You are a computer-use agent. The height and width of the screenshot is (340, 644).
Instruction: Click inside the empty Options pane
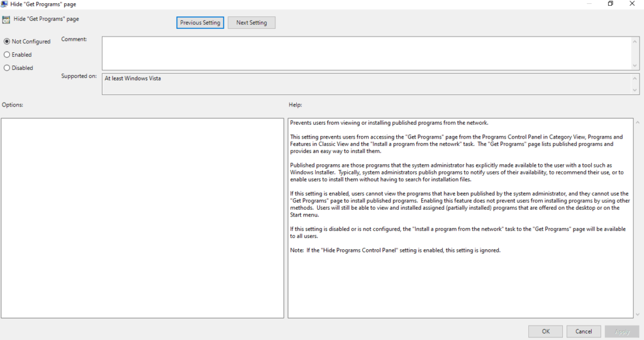[x=142, y=218]
